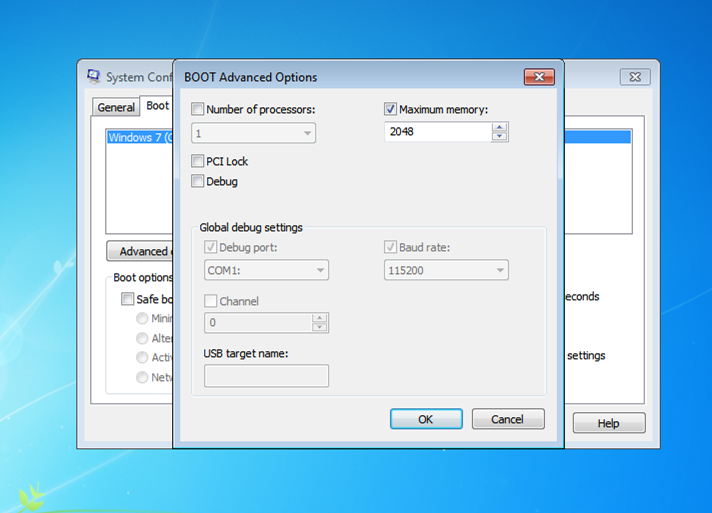712x513 pixels.
Task: Enable the Number of processors checkbox
Action: [198, 109]
